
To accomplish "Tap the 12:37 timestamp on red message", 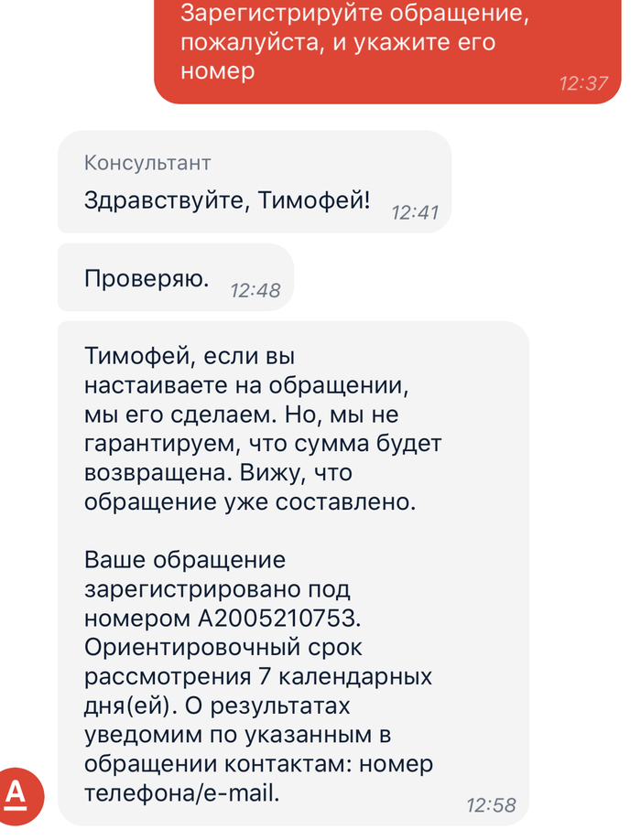I will point(583,83).
